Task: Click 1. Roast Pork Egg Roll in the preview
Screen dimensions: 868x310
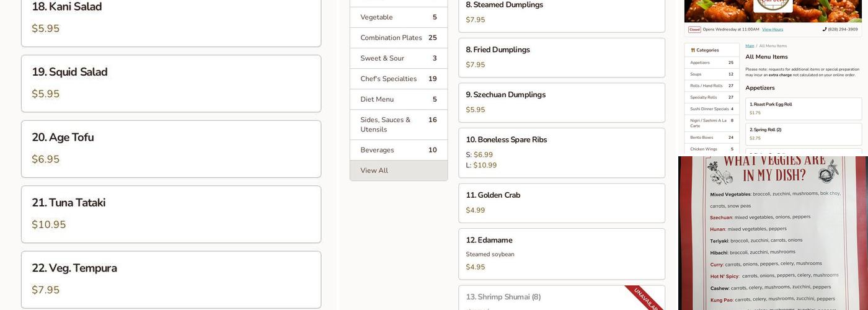Action: pos(804,108)
